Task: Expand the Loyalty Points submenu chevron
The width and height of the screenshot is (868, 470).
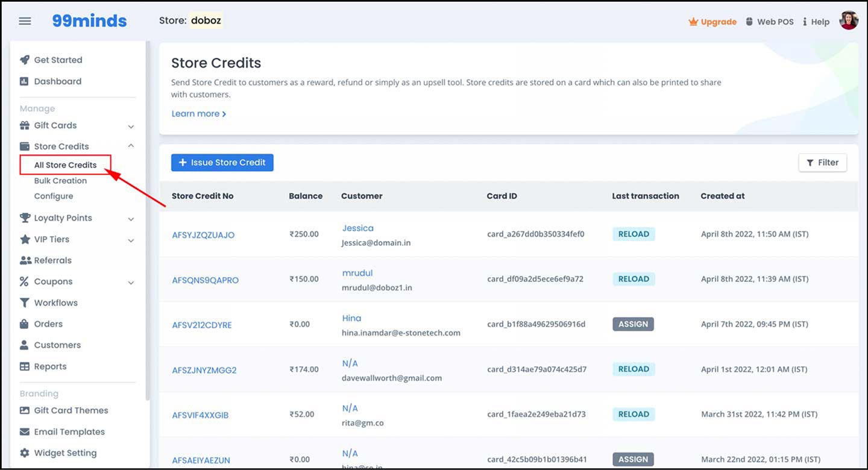Action: (x=131, y=219)
